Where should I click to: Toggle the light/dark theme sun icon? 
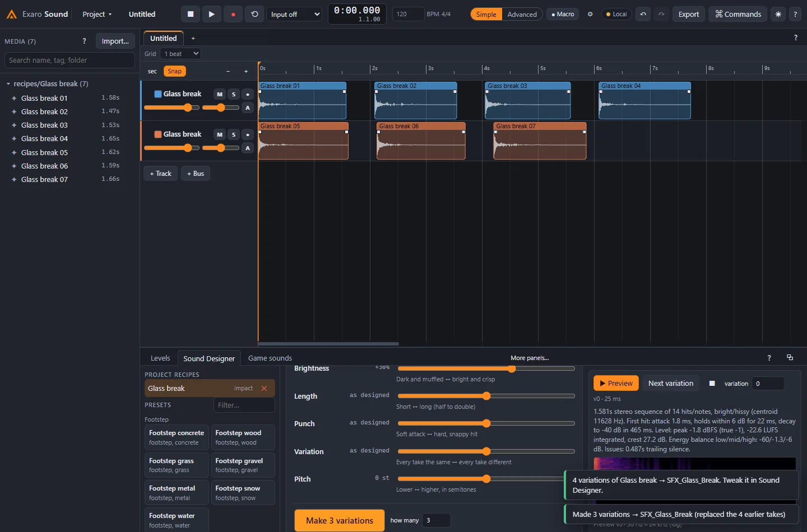pos(778,14)
